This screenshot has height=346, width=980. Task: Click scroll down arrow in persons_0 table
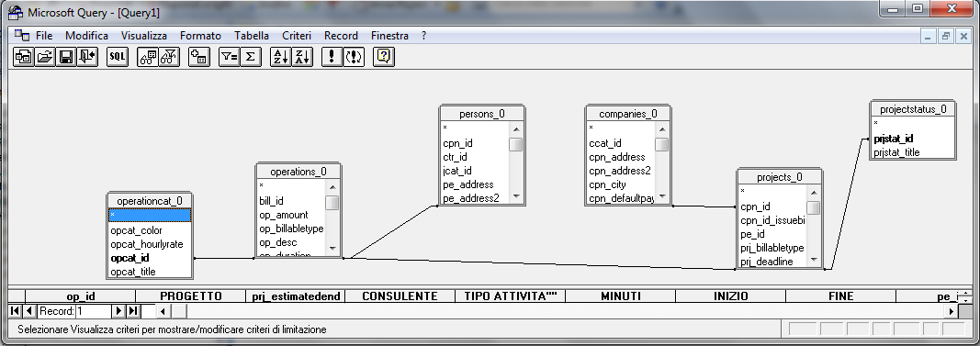click(x=516, y=196)
